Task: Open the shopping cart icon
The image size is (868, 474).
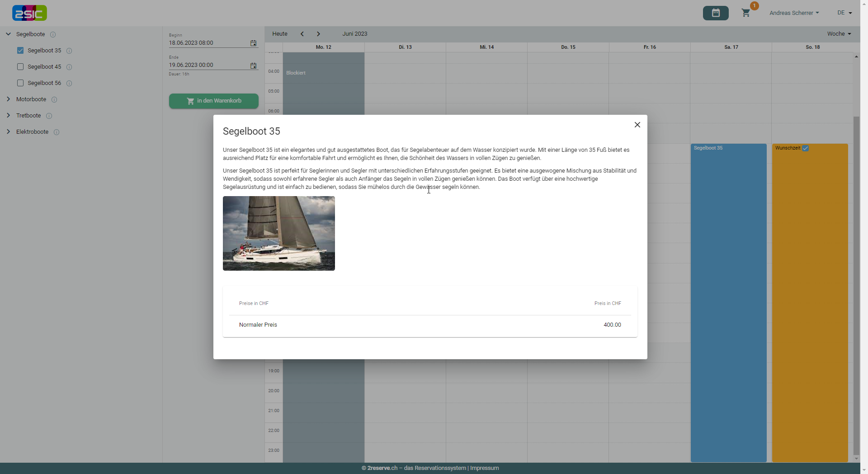Action: point(746,13)
